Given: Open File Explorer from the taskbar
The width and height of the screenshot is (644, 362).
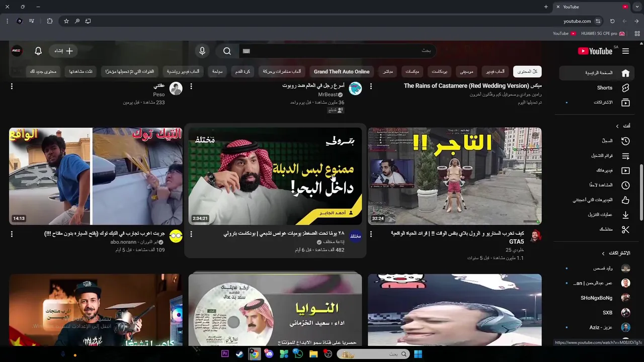Looking at the screenshot, I should [x=313, y=354].
